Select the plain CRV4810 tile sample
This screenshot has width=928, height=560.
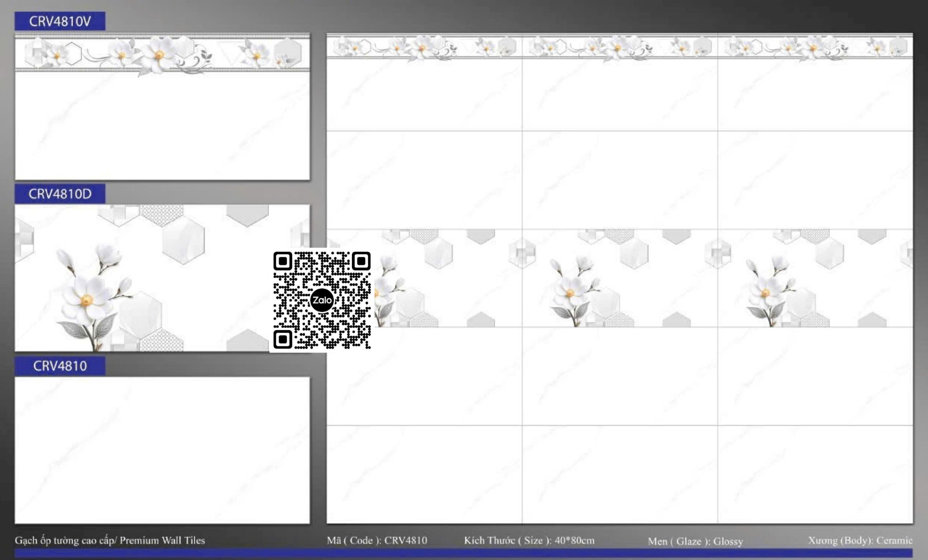[x=162, y=450]
